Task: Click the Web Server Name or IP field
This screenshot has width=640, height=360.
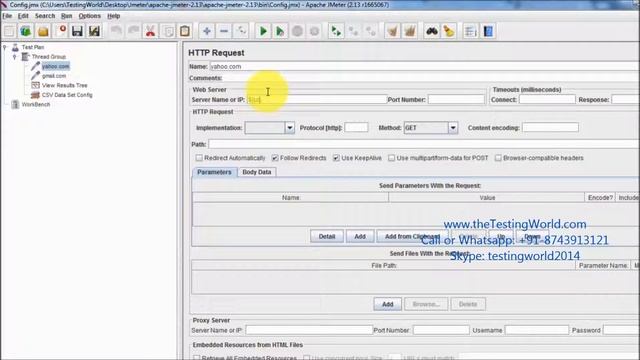Action: pos(316,100)
